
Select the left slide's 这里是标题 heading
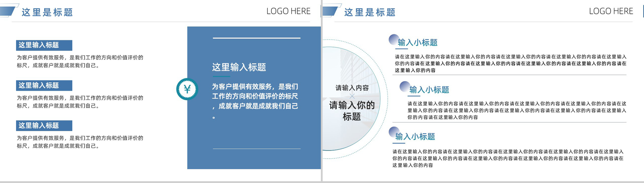pos(47,12)
